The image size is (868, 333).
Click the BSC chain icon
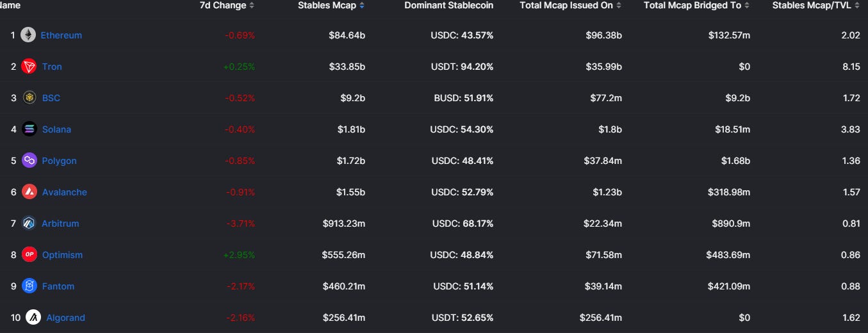pyautogui.click(x=29, y=98)
